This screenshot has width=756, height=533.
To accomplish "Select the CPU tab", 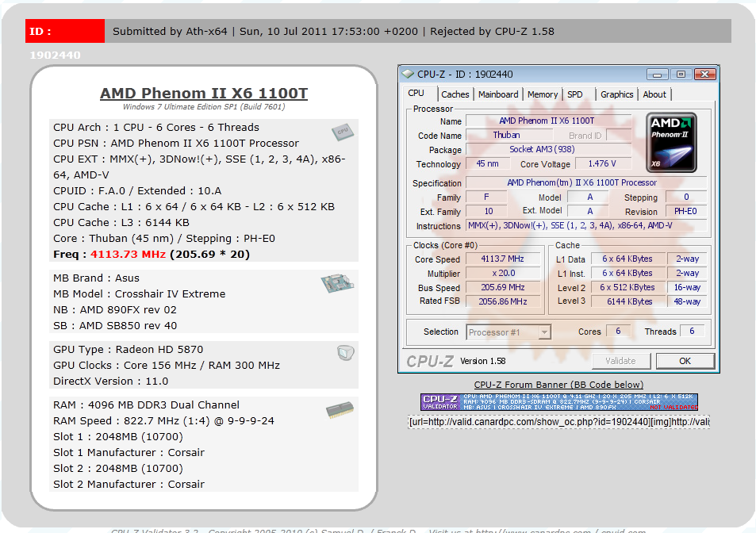I will [416, 94].
